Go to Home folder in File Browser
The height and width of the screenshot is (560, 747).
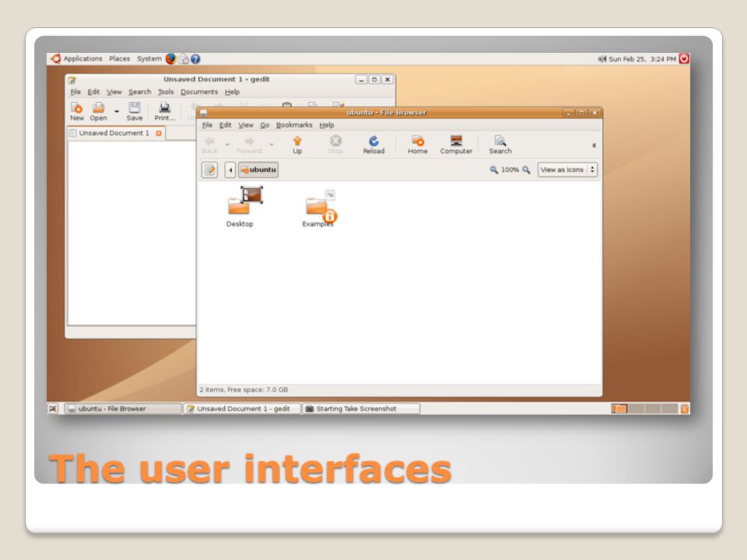tap(417, 145)
